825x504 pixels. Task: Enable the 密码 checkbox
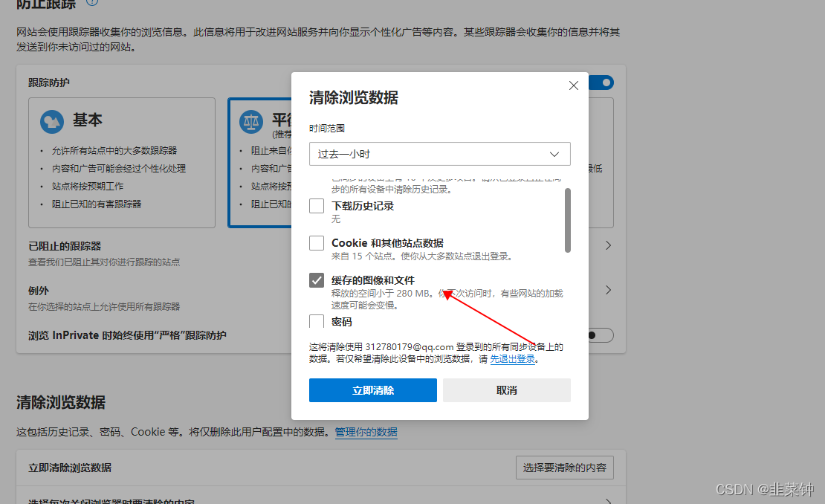click(316, 321)
